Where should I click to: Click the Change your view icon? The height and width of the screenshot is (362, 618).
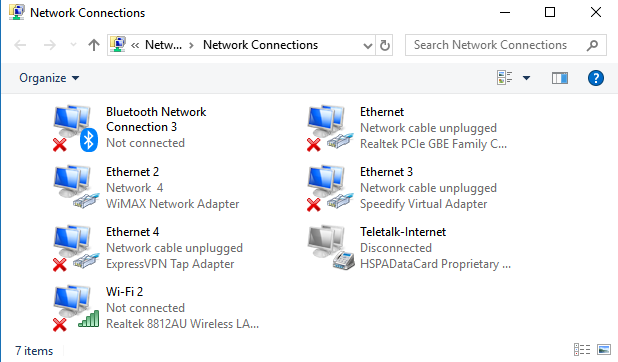[505, 78]
